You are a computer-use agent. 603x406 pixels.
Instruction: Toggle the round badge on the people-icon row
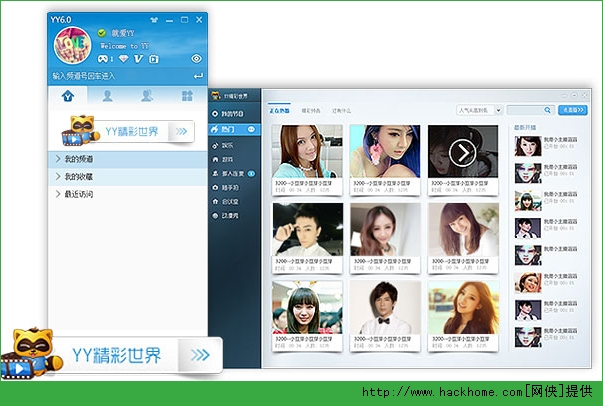pos(251,173)
